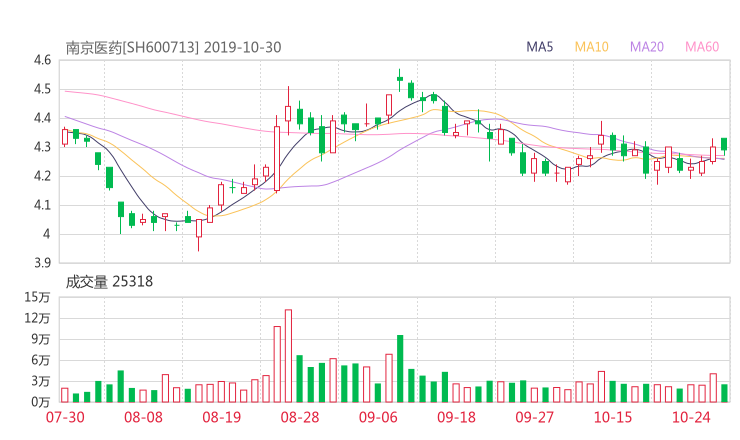Click the 4.1 price axis label
Viewport: 740px width, 440px height.
pos(42,205)
